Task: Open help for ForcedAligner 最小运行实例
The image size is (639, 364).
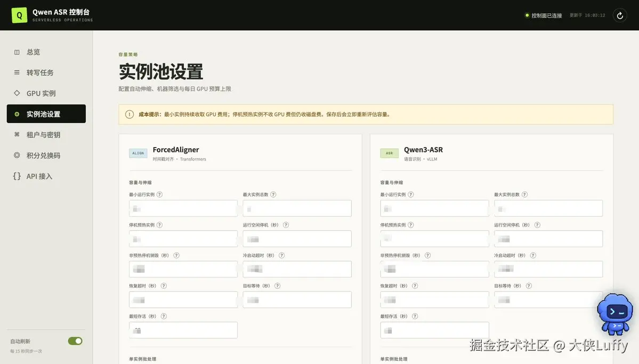Action: coord(160,195)
